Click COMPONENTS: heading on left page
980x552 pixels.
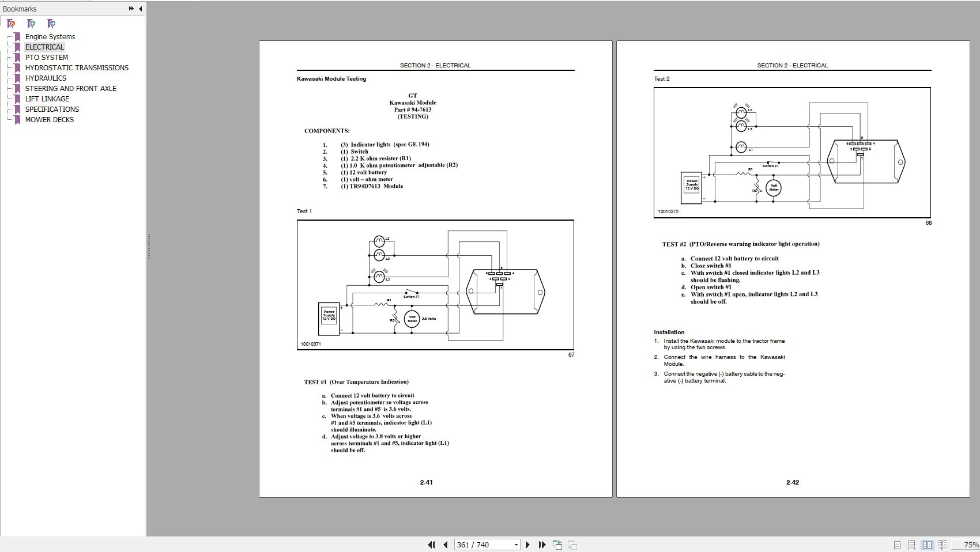[x=327, y=131]
